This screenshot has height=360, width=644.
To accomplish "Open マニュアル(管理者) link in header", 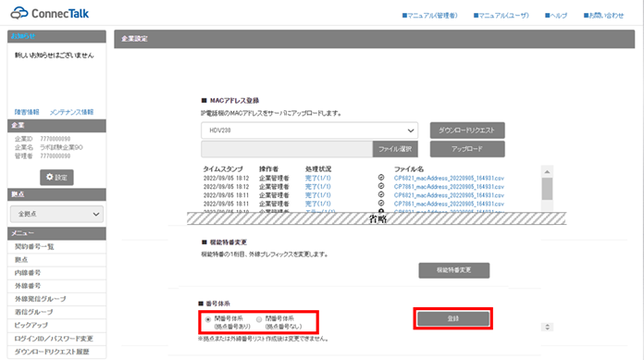I will coord(429,16).
